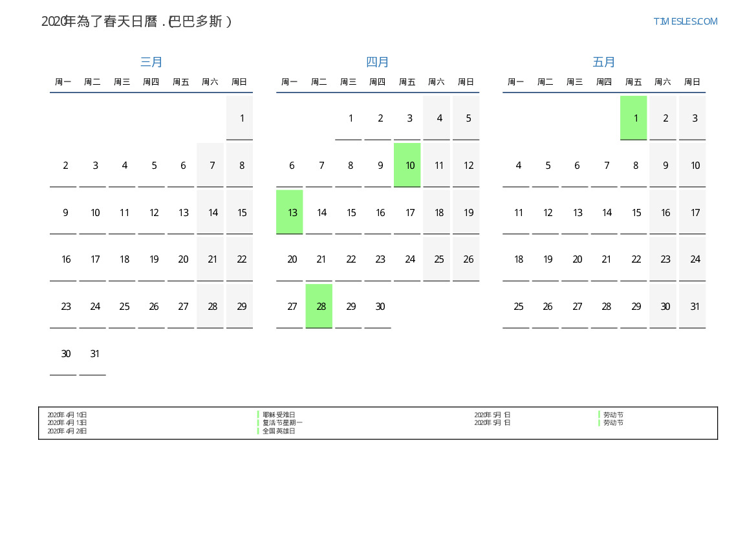The image size is (756, 535).
Task: Click the 五月 month heading
Action: (x=604, y=62)
